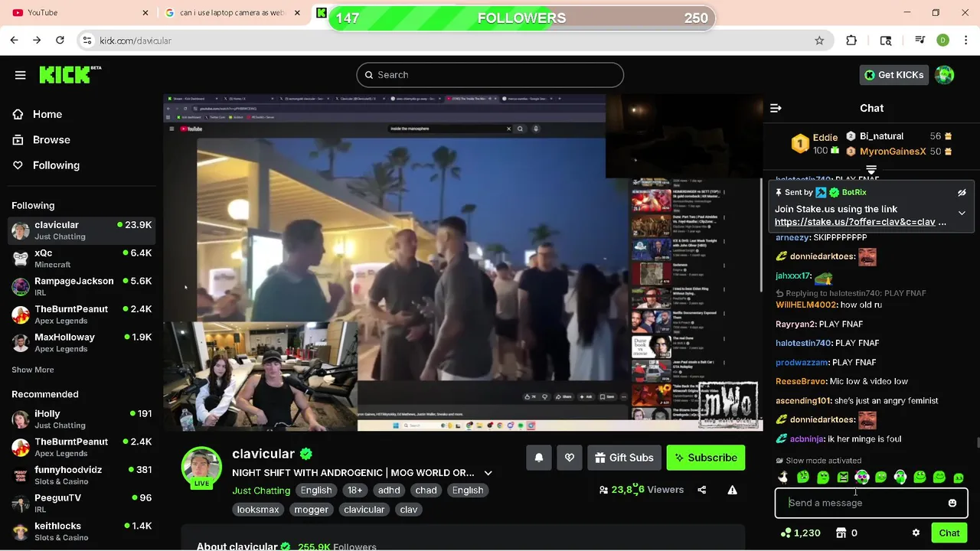Open PeeguuTV recommended channel
The width and height of the screenshot is (980, 551).
[81, 504]
